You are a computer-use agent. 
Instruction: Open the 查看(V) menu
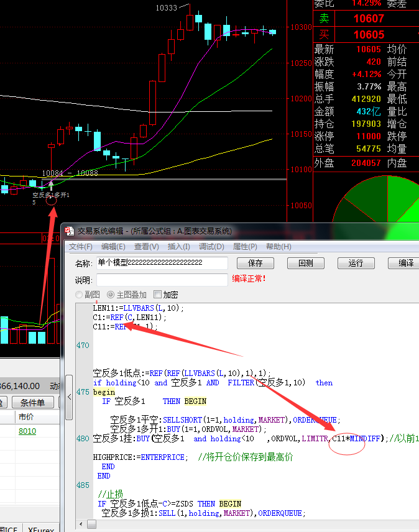(147, 247)
